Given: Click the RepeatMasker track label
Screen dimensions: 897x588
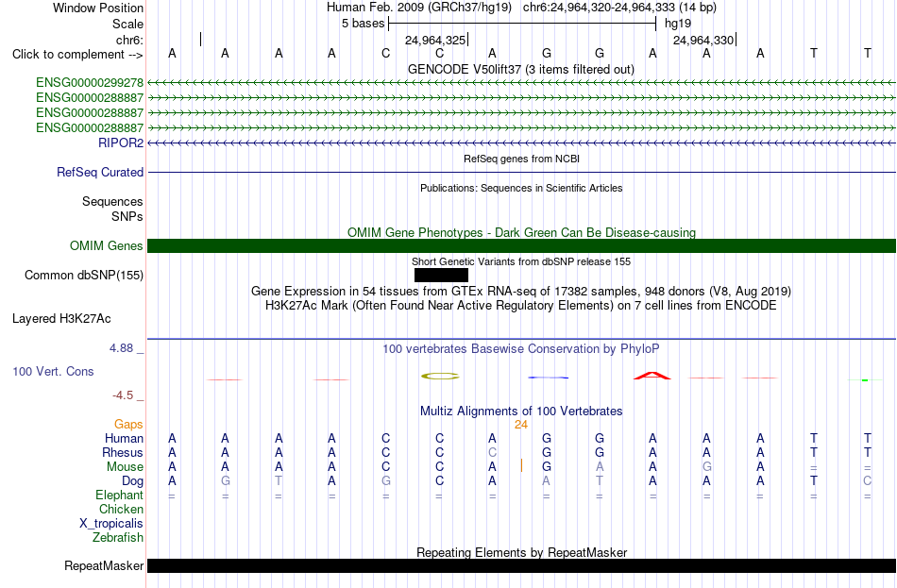Looking at the screenshot, I should click(104, 565).
